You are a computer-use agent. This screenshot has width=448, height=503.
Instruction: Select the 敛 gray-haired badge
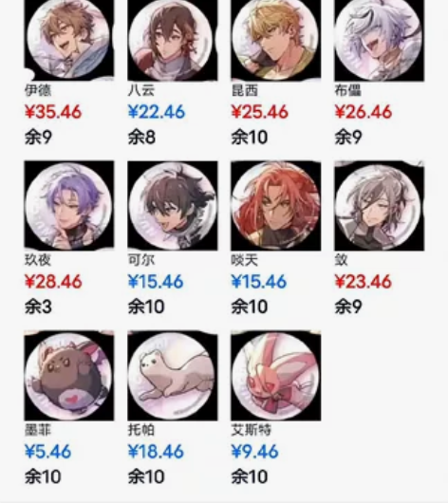[379, 206]
